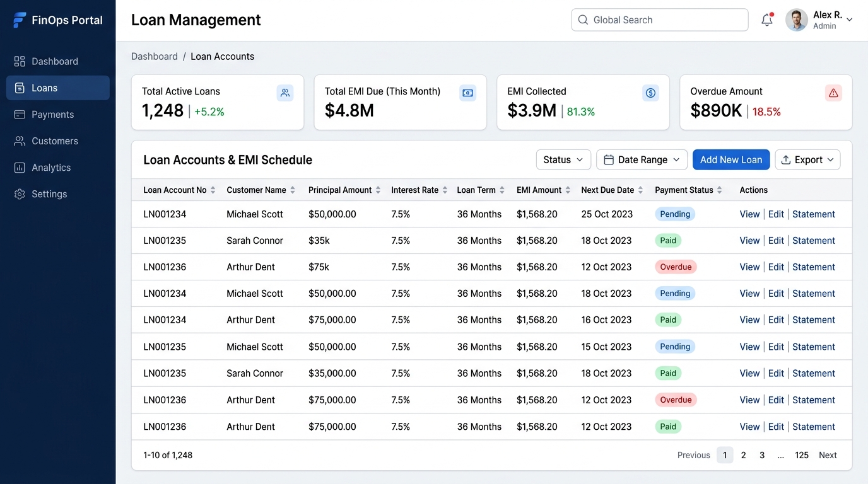Click the Loan Accounts breadcrumb text

(223, 56)
